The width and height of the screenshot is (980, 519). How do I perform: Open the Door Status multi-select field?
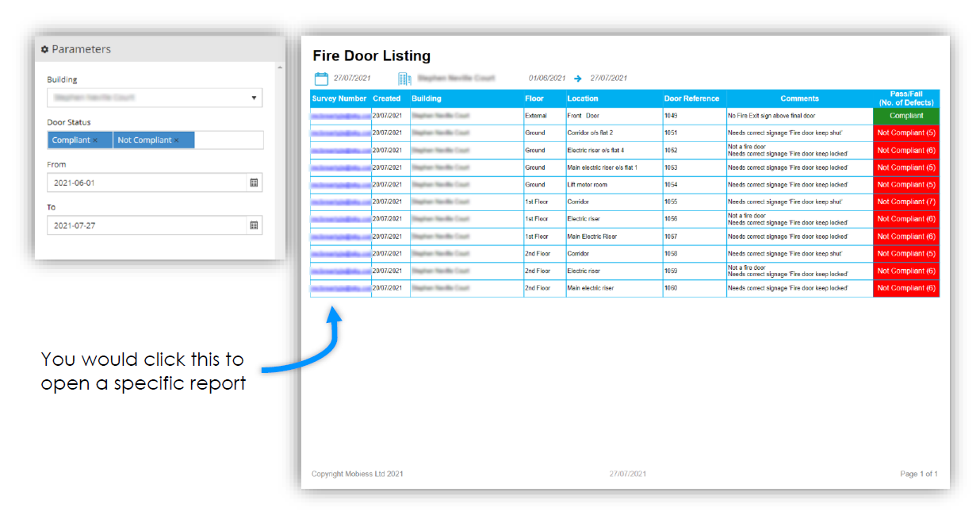pos(228,140)
